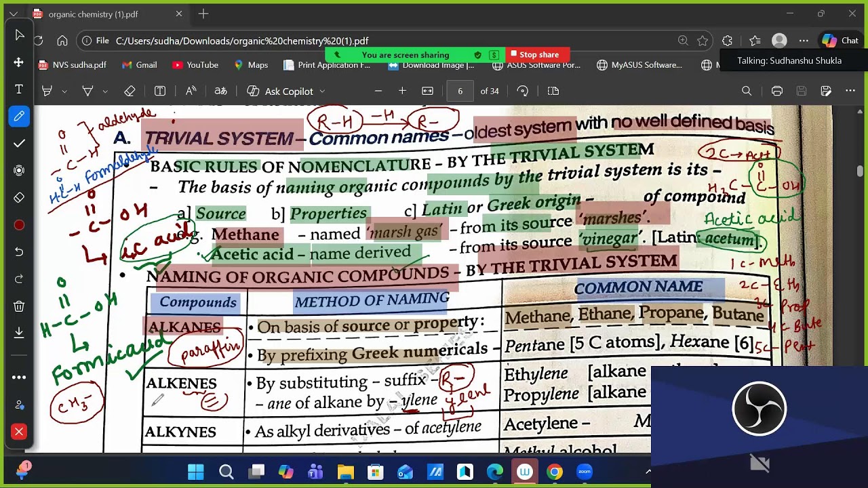Image resolution: width=868 pixels, height=488 pixels.
Task: Open Save as in PDF toolbar
Action: [826, 91]
